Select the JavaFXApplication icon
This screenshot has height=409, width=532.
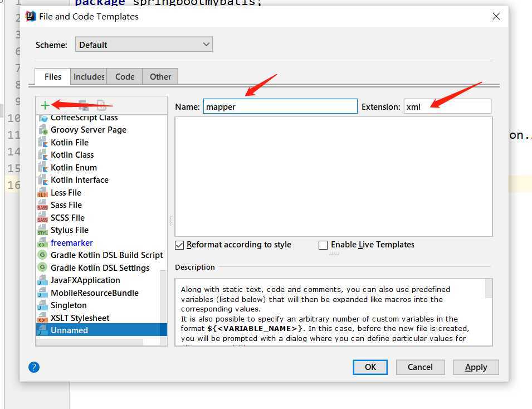pyautogui.click(x=43, y=280)
